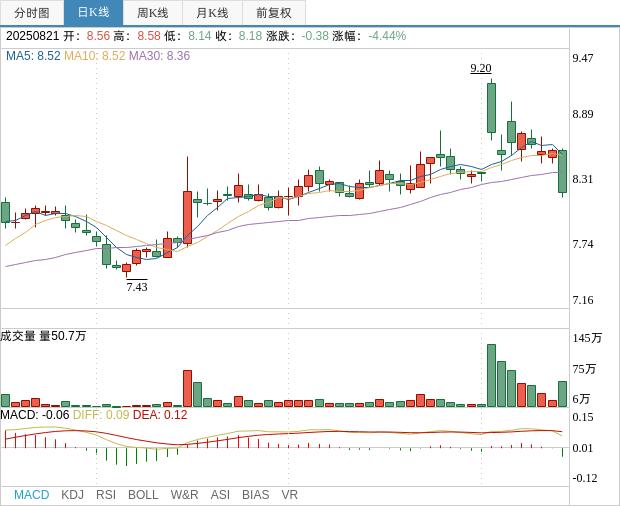Select the W&R indicator

pyautogui.click(x=184, y=495)
